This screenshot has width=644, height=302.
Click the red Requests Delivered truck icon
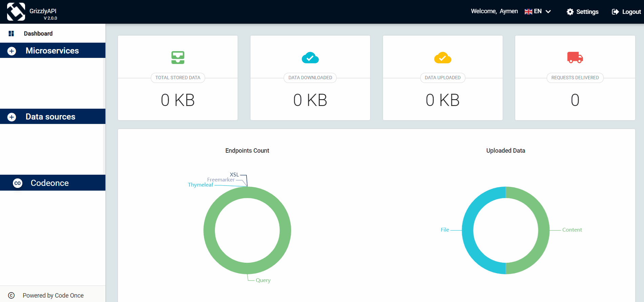(x=575, y=58)
